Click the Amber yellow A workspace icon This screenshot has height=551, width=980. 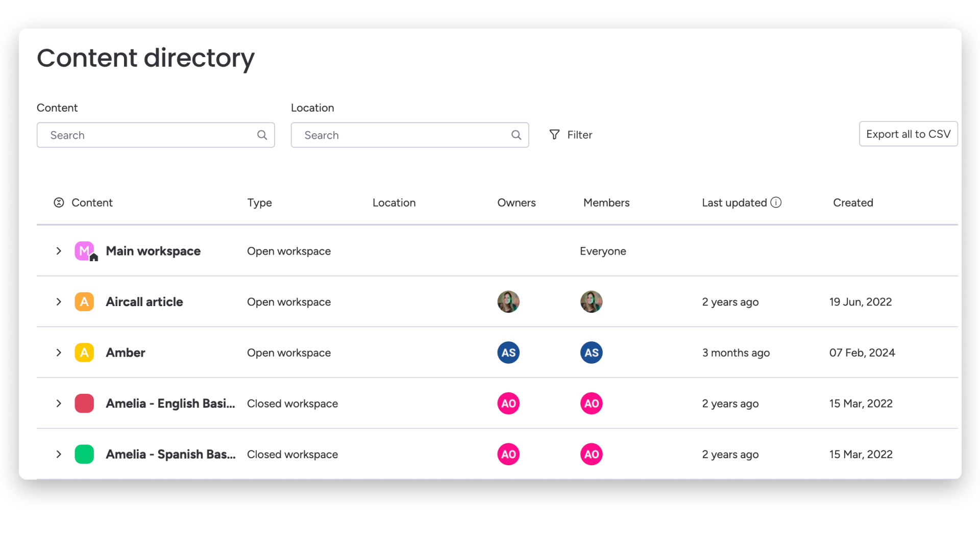[x=84, y=353]
